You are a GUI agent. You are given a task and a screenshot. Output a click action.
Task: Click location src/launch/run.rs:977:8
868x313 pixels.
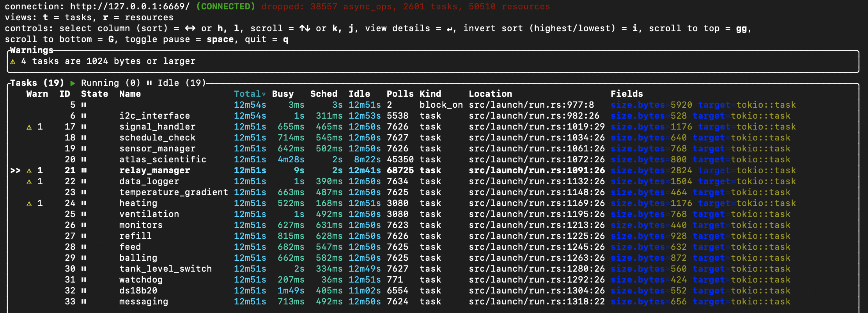[x=531, y=105]
